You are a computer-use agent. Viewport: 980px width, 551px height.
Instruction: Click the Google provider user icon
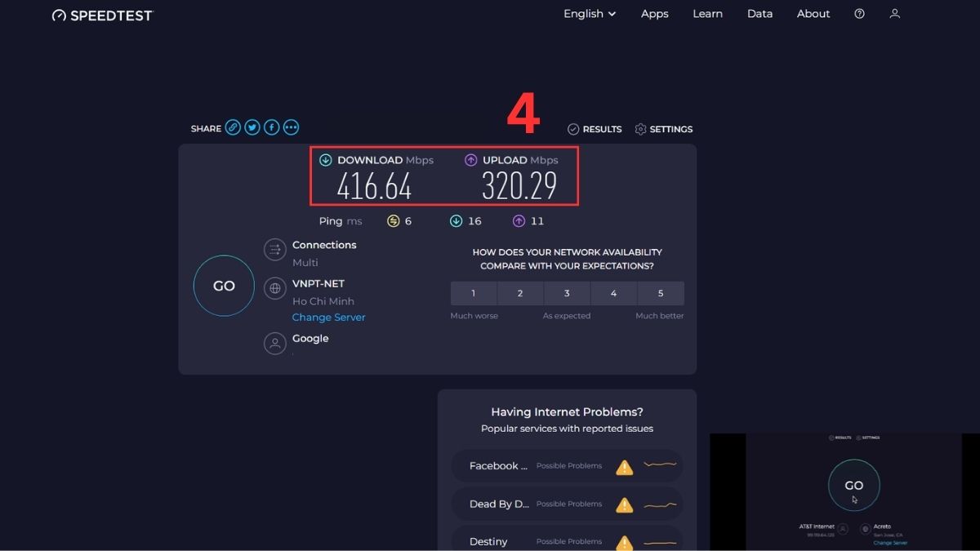tap(275, 343)
